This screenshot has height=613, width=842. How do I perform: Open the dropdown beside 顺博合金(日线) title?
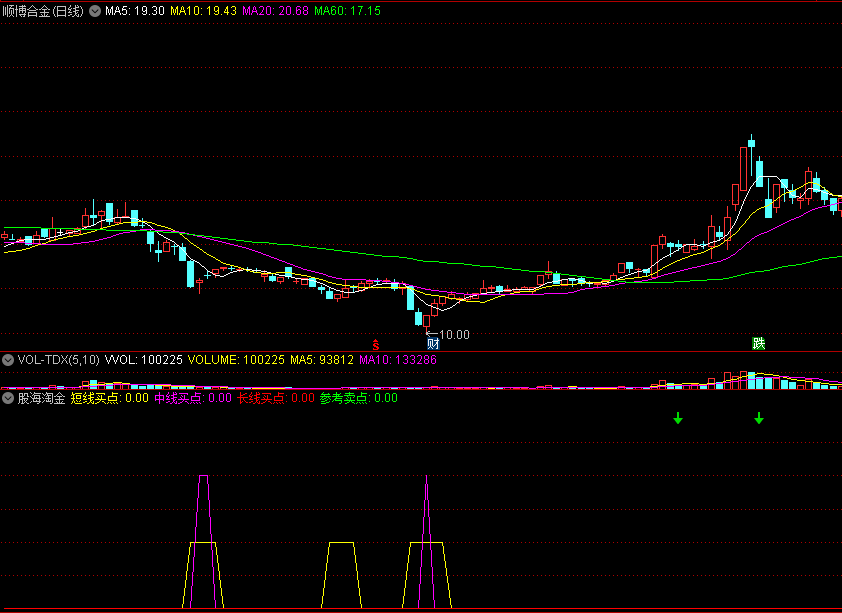[x=95, y=11]
